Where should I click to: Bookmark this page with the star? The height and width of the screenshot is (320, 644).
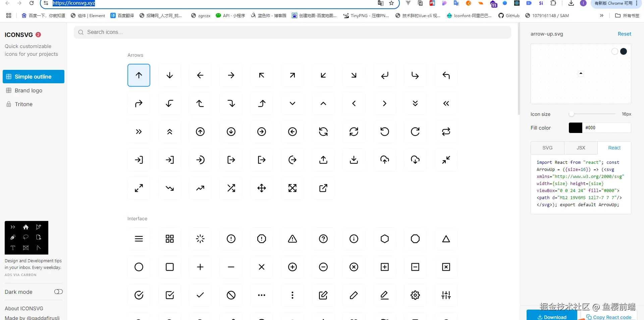point(391,3)
